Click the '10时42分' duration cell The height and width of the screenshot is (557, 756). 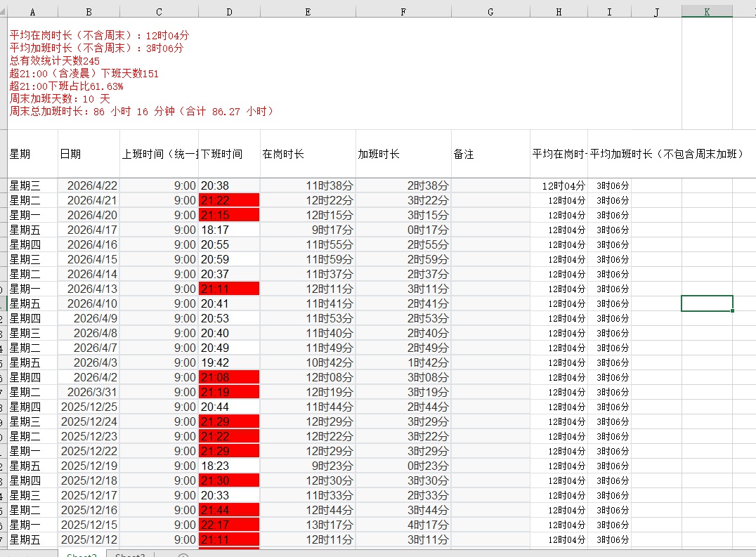[308, 362]
